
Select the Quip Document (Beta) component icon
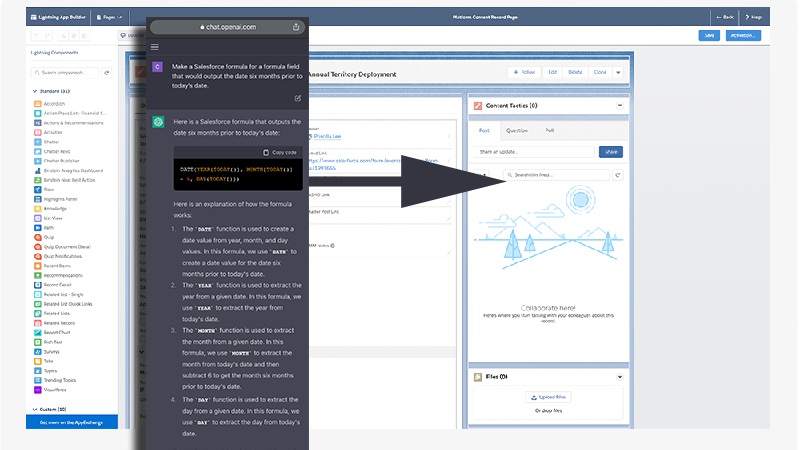(x=37, y=246)
